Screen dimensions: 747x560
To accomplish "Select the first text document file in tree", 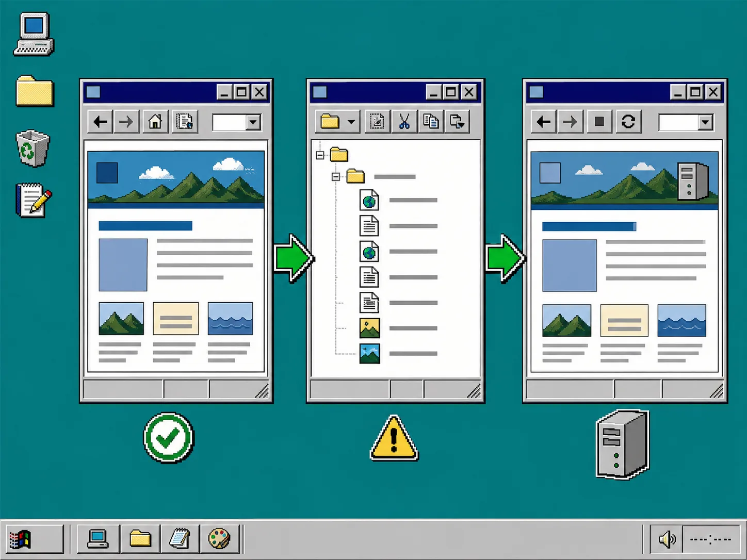I will 369,226.
